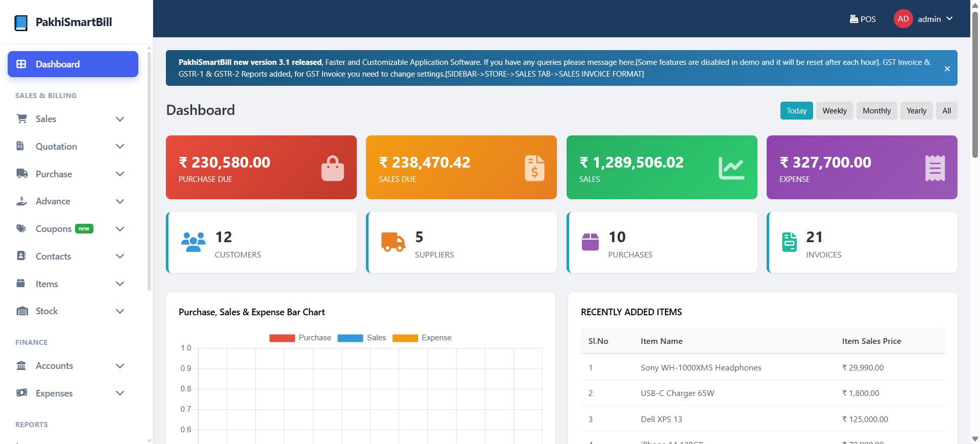Open the 5 Suppliers card
This screenshot has height=444, width=980.
click(461, 242)
